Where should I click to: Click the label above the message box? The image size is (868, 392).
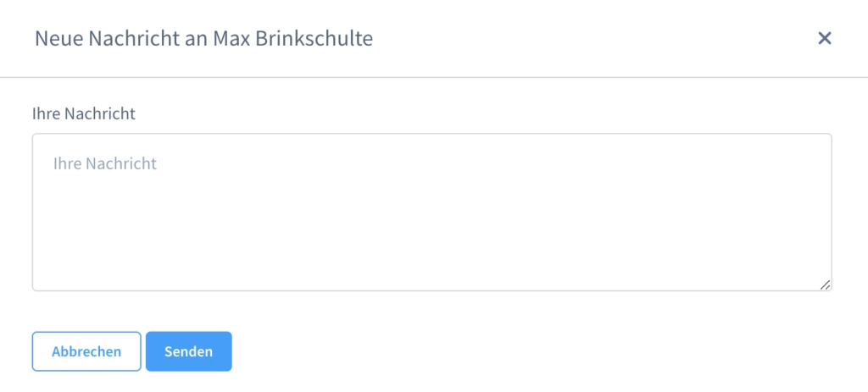coord(84,113)
